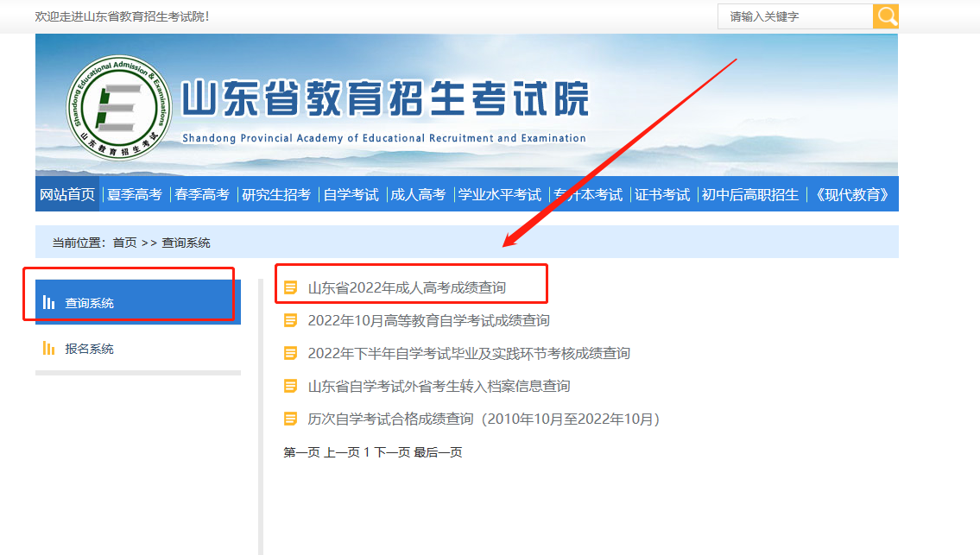This screenshot has height=555, width=980.
Task: Focus the 请输入关键字 search field
Action: tap(795, 16)
